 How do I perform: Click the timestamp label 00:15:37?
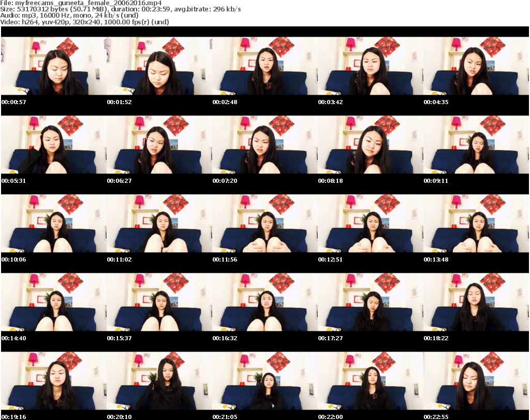pyautogui.click(x=120, y=338)
